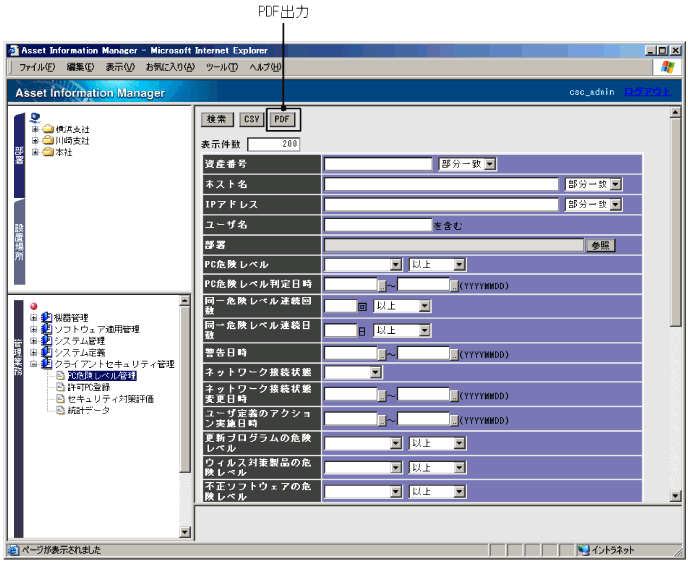This screenshot has height=585, width=688.
Task: Expand the システム管理 tree node
Action: pyautogui.click(x=34, y=341)
